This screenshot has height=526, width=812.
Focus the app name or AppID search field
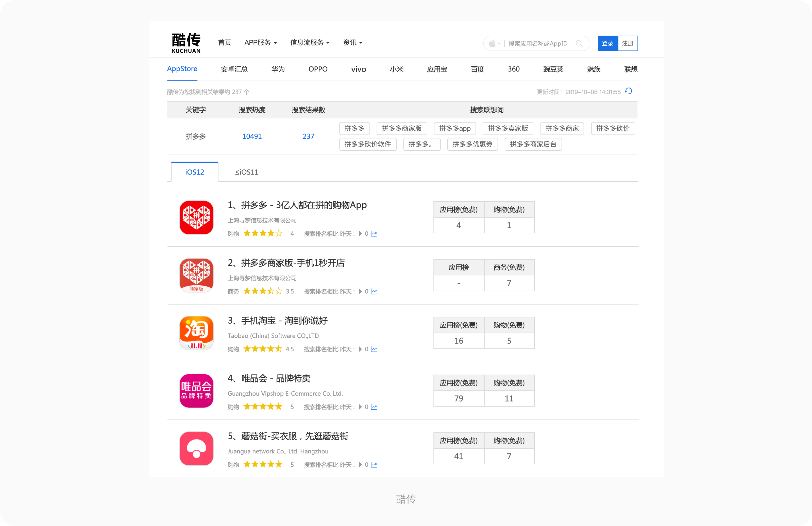[538, 44]
